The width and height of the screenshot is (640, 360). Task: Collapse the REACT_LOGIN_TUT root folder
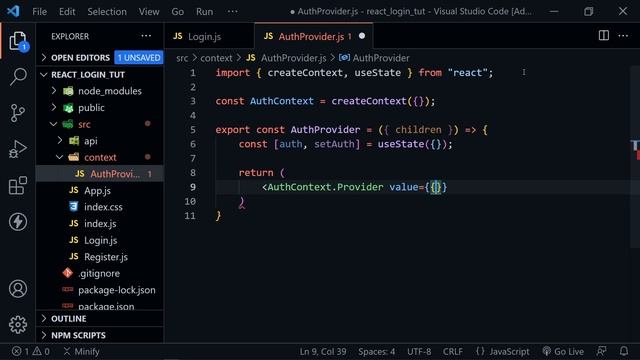[x=88, y=75]
